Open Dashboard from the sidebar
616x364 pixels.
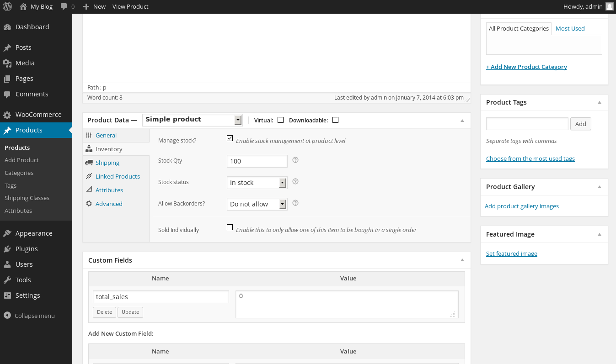tap(32, 27)
